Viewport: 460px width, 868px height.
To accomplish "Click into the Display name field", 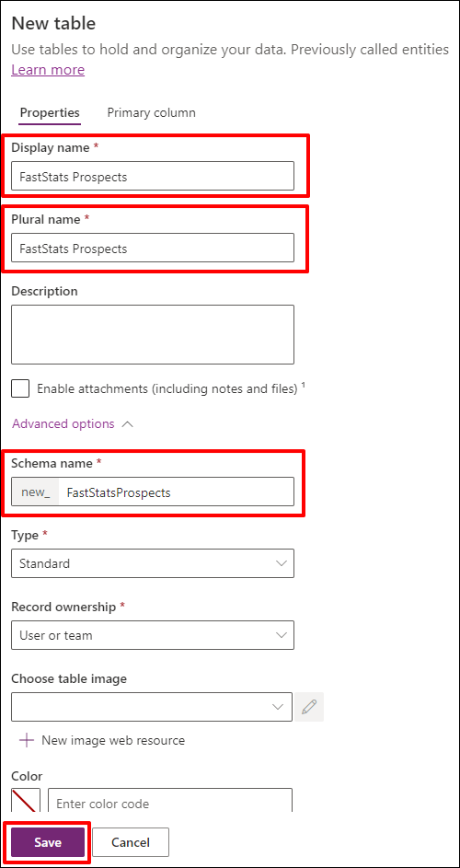I will [x=153, y=176].
